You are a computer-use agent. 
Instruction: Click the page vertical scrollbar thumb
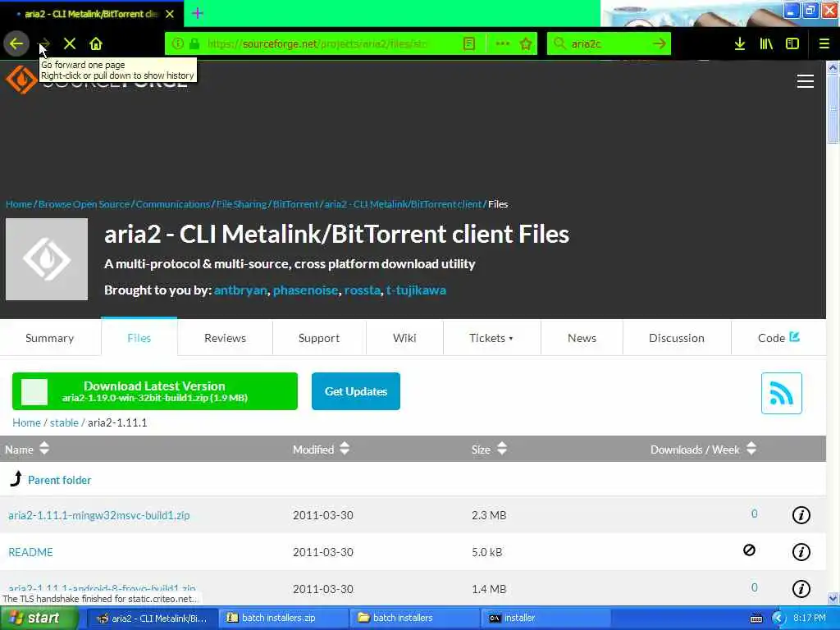coord(833,109)
